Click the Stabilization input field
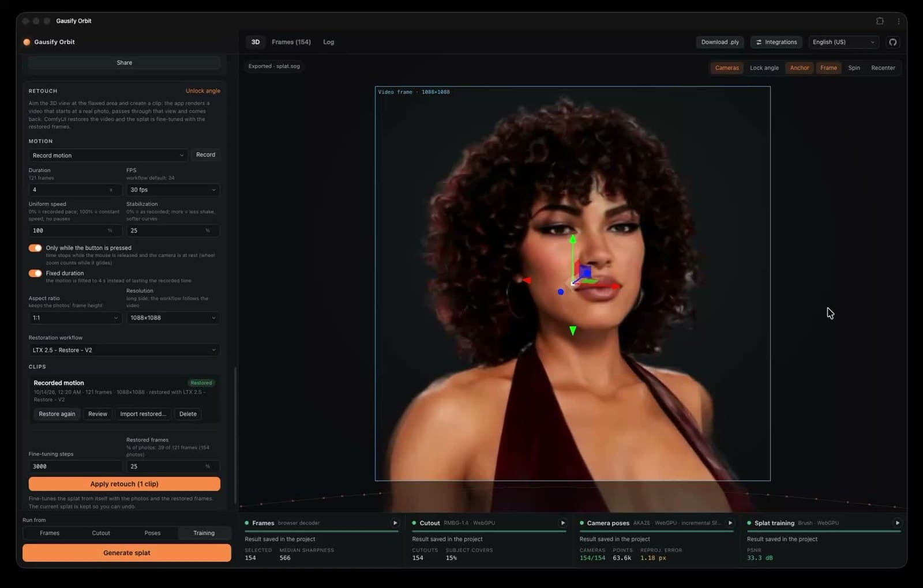Image resolution: width=923 pixels, height=588 pixels. click(172, 231)
